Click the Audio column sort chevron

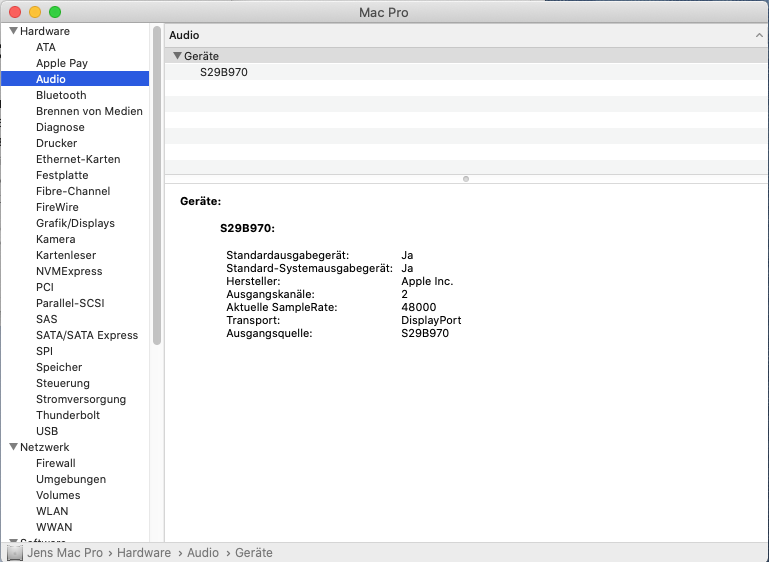click(x=759, y=35)
